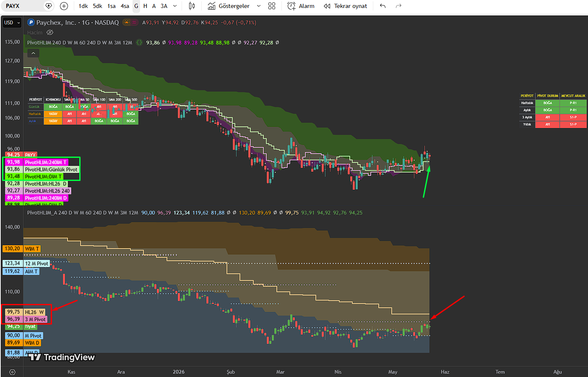Click the PivotHLIM:HL26 D price label

(36, 183)
